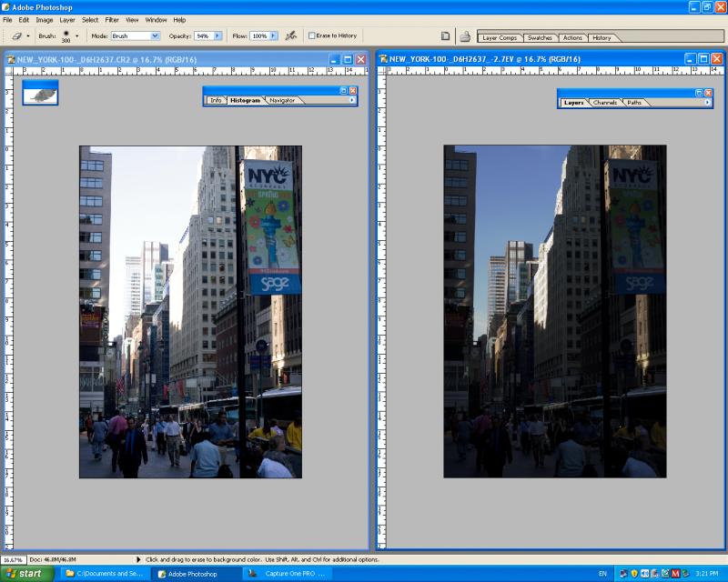Close the Histogram palette

click(x=353, y=91)
